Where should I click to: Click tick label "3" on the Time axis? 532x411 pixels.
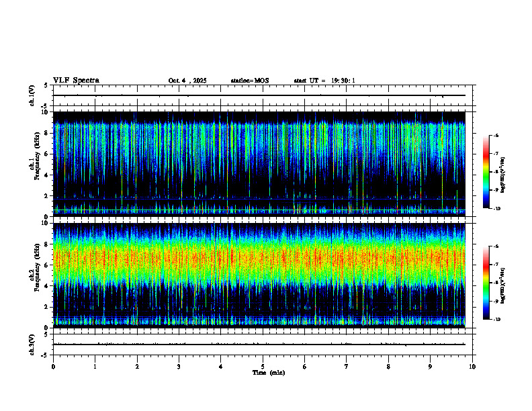[x=179, y=367]
